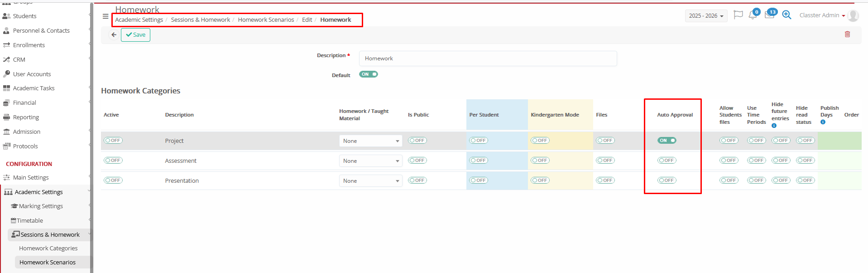Enable Active toggle for Assessment row
The width and height of the screenshot is (868, 273).
[x=113, y=161]
